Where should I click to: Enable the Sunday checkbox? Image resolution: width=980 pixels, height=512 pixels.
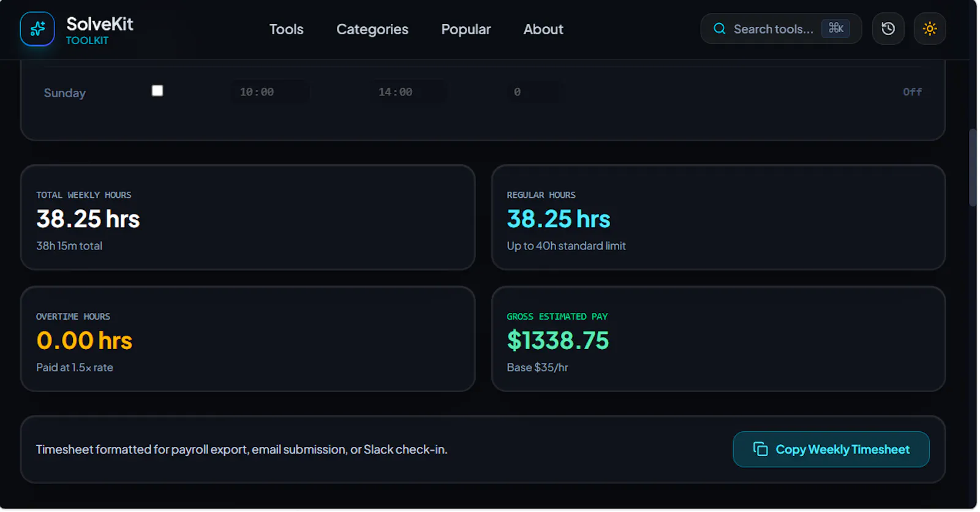(x=157, y=91)
